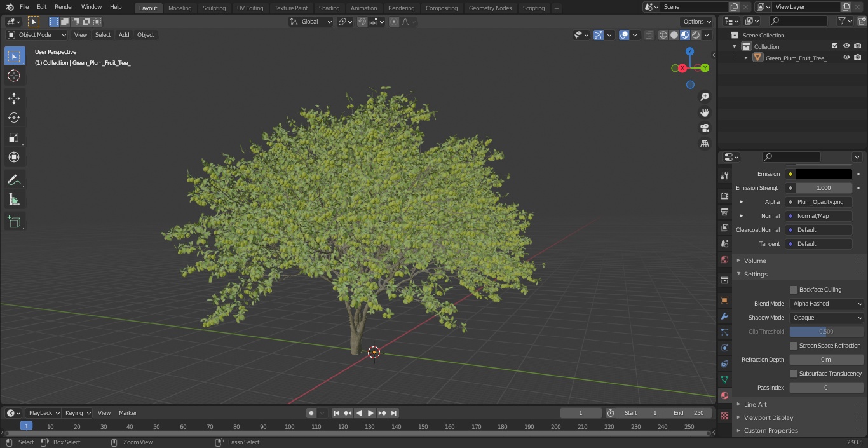Toggle Collection exclude checkbox in outliner

point(835,46)
